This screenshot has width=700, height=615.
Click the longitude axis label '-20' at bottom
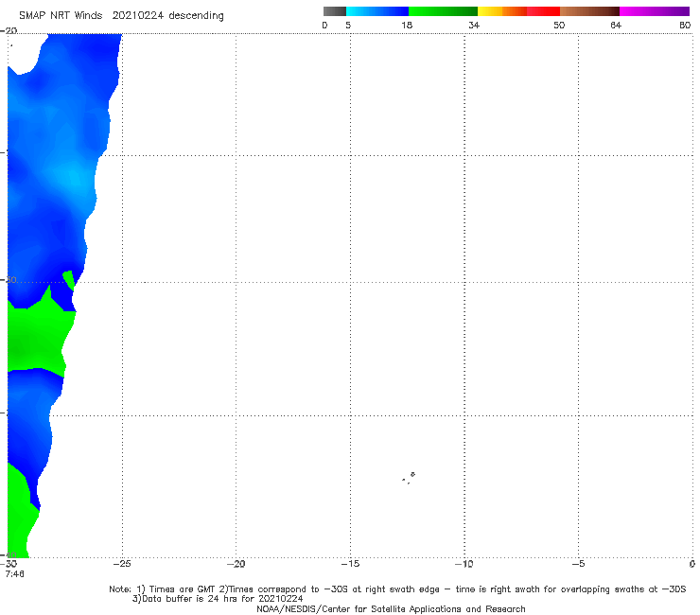click(x=236, y=564)
